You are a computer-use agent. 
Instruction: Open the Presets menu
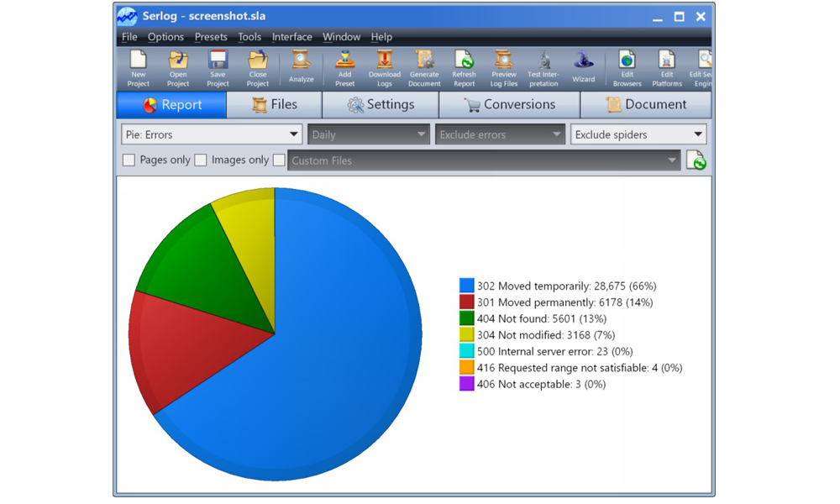tap(211, 37)
